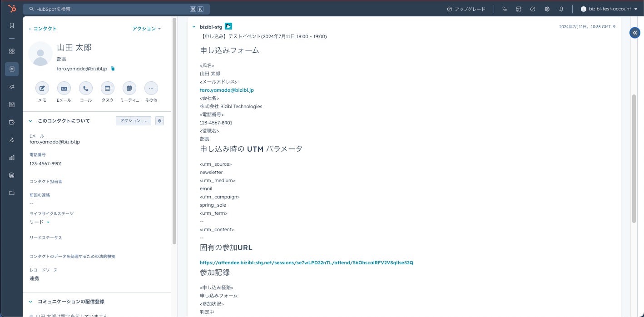Collapse the コミュニケーションの配信登録 section
644x317 pixels.
(30, 302)
